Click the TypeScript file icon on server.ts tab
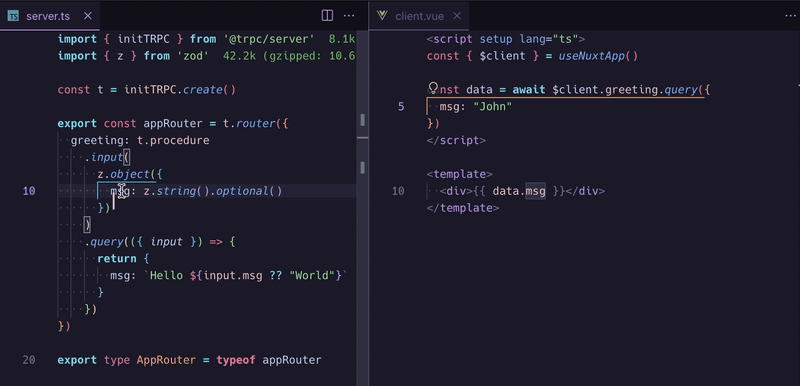800x386 pixels. point(13,16)
